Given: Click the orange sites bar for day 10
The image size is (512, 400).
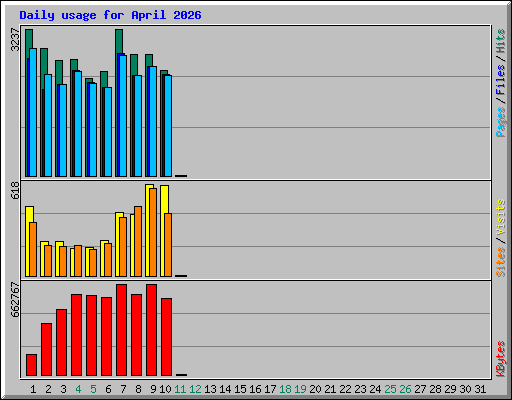Looking at the screenshot, I should pos(168,245).
